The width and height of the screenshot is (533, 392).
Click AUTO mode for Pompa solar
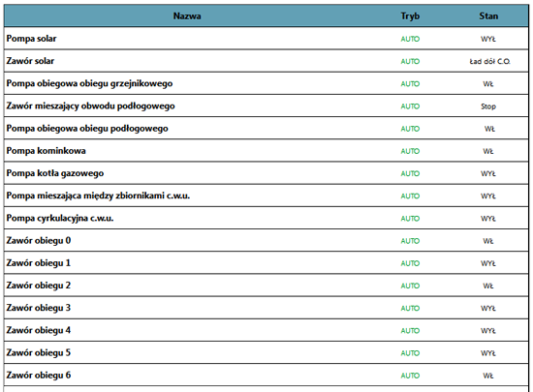click(x=410, y=39)
